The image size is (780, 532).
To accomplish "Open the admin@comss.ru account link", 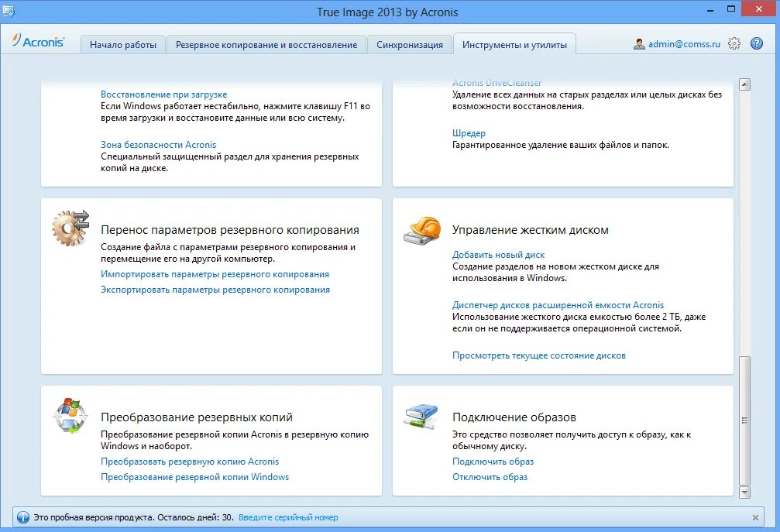I will [x=684, y=44].
